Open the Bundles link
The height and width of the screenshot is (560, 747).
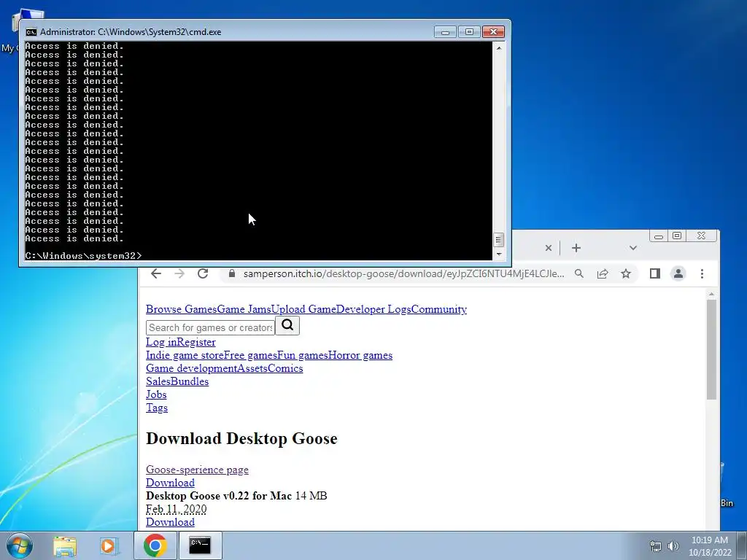190,381
